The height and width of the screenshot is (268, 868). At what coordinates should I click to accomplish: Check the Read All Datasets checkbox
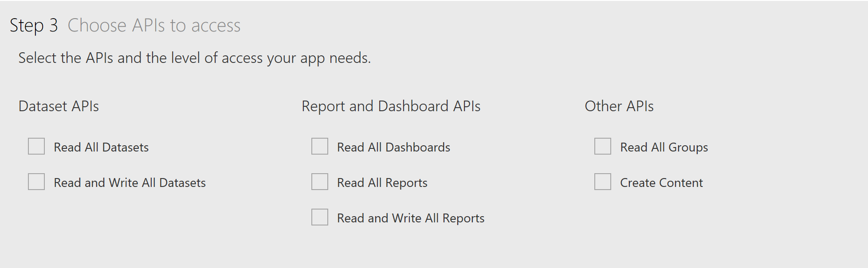pyautogui.click(x=36, y=146)
